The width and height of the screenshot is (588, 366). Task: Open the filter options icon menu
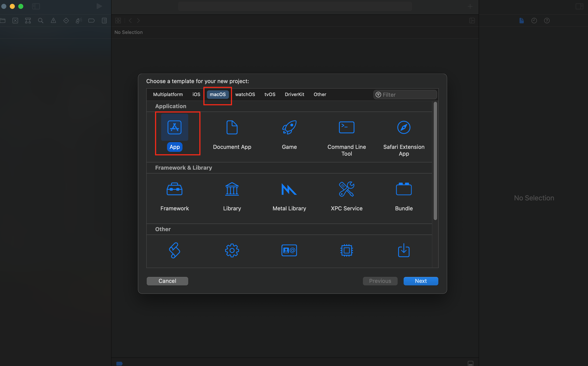point(378,95)
